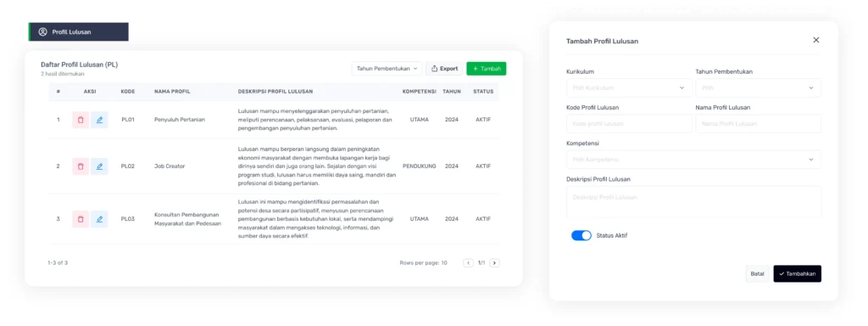Sort by the Nama Profil column header
Image resolution: width=868 pixels, height=326 pixels.
point(172,92)
